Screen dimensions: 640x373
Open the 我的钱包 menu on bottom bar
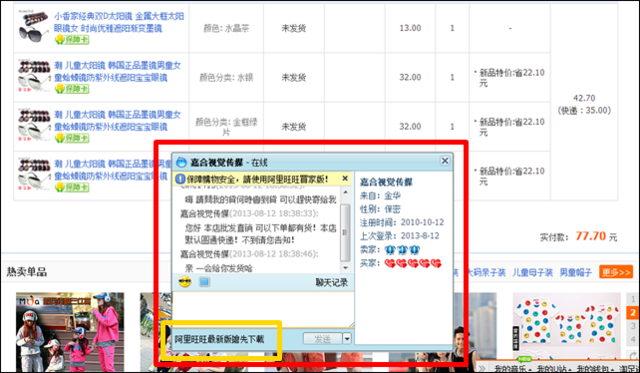[593, 369]
